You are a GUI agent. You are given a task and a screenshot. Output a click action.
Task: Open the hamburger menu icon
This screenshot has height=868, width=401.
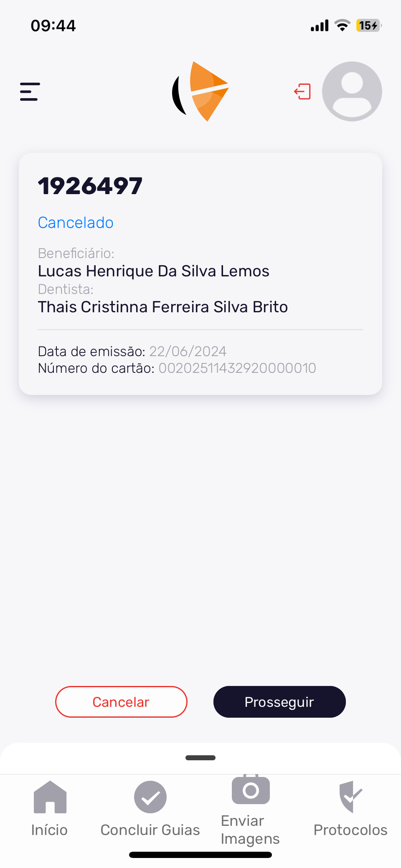(x=30, y=91)
